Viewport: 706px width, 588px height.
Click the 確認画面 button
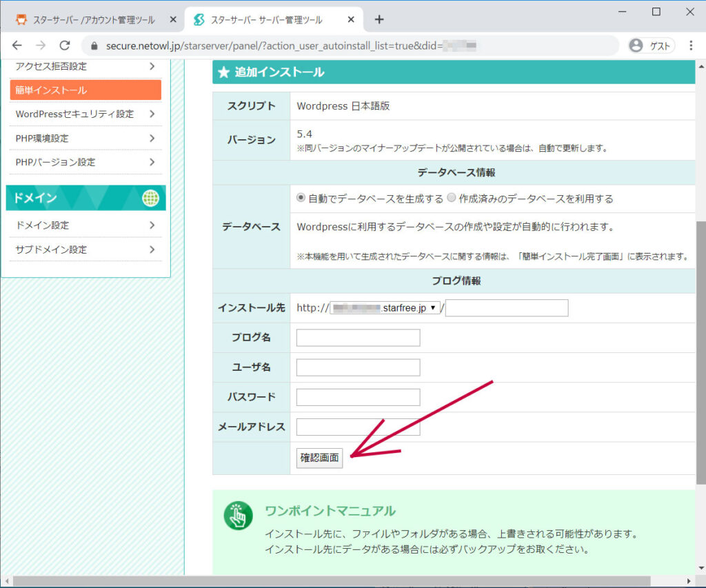tap(319, 458)
